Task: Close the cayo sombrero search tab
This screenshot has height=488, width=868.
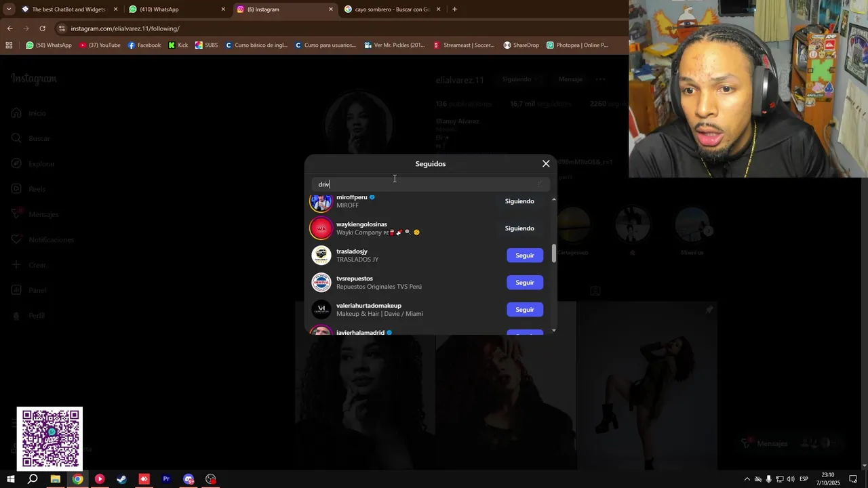Action: coord(438,9)
